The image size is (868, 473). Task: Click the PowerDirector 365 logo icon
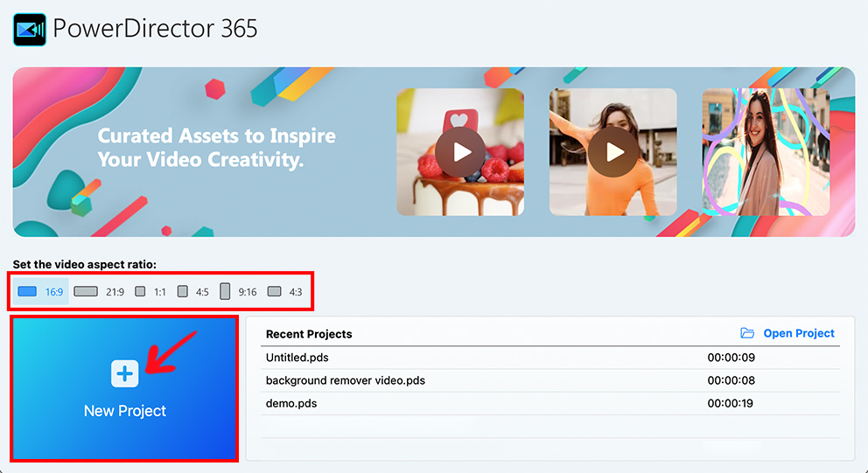tap(30, 30)
